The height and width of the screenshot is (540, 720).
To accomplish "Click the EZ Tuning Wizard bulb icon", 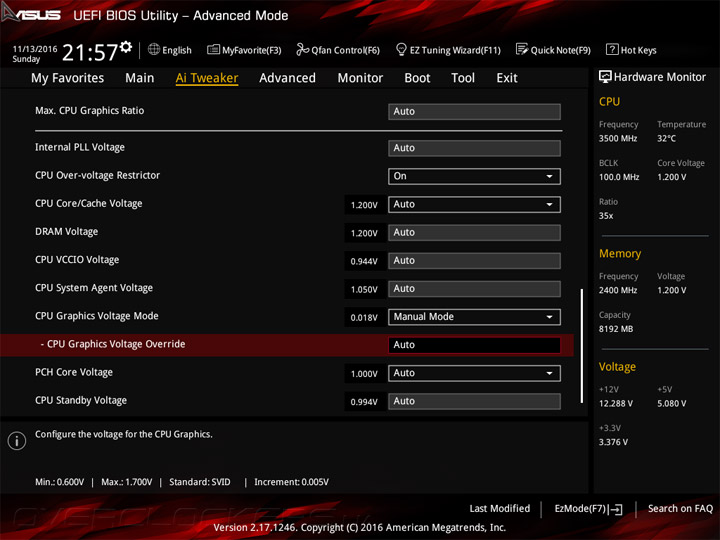I will pos(401,49).
